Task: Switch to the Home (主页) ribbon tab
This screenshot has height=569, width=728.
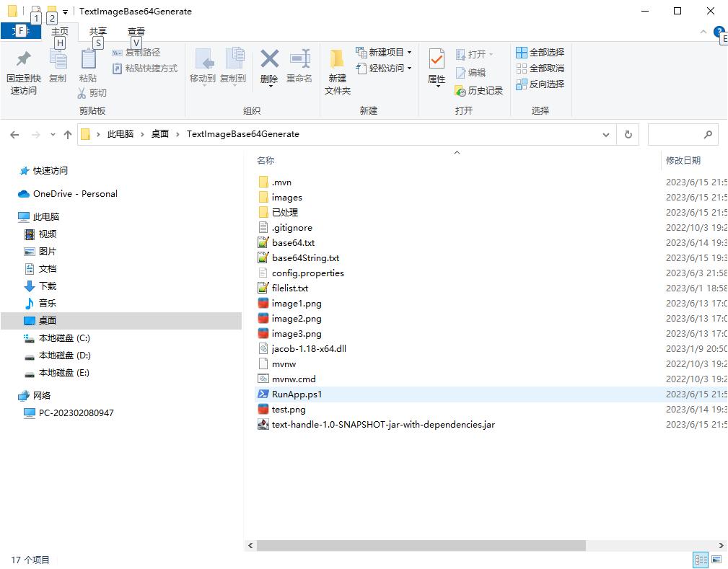Action: click(59, 31)
